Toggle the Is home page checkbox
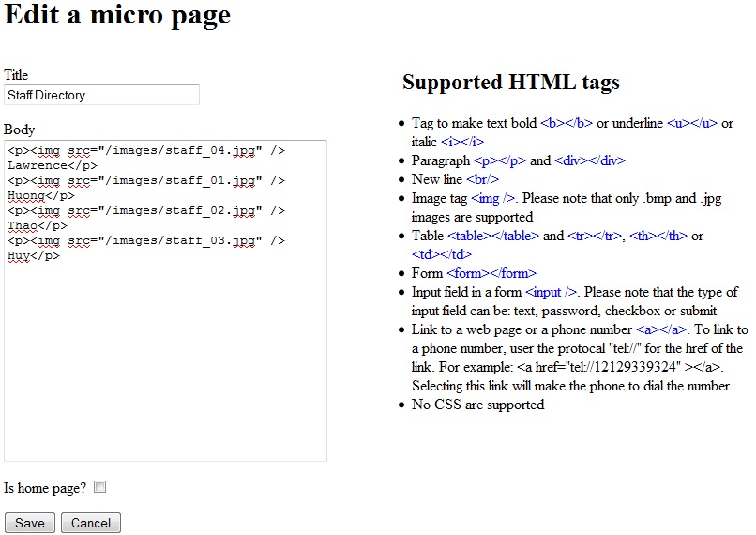This screenshot has width=756, height=535. (99, 487)
